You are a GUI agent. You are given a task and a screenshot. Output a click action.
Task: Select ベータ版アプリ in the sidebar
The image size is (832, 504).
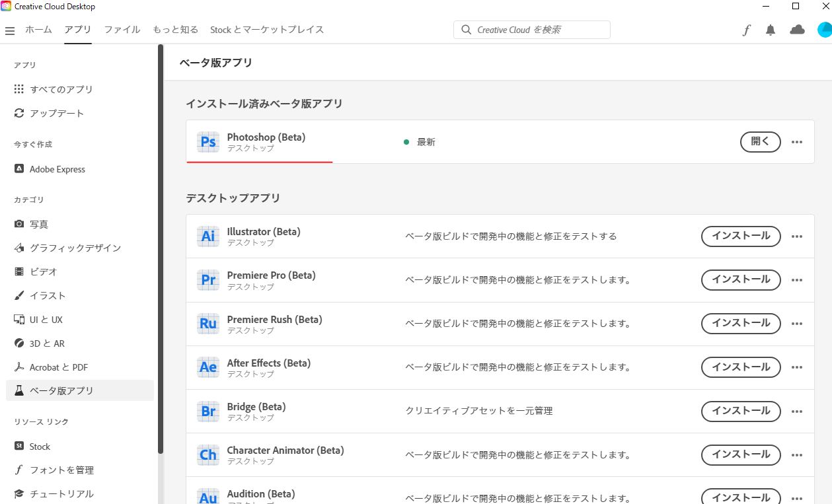(80, 390)
